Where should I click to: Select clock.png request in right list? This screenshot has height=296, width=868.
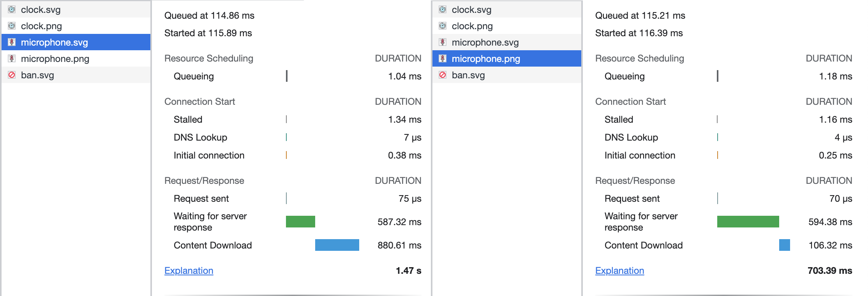coord(507,26)
